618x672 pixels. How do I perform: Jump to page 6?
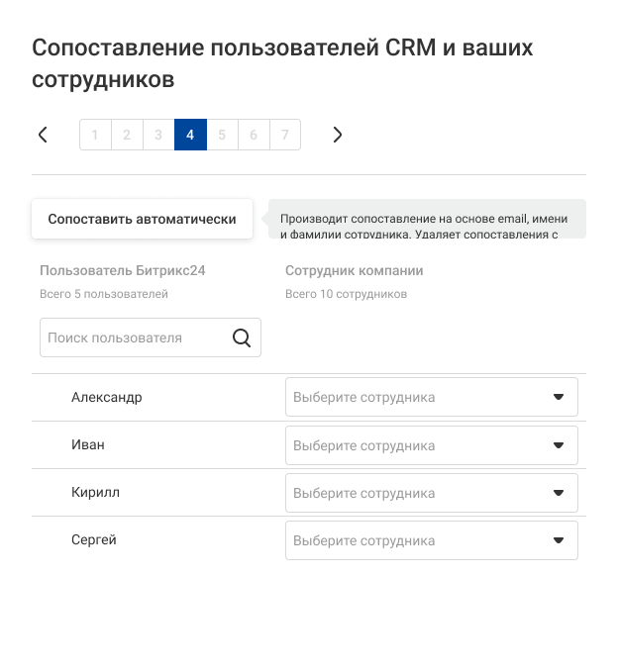(254, 135)
